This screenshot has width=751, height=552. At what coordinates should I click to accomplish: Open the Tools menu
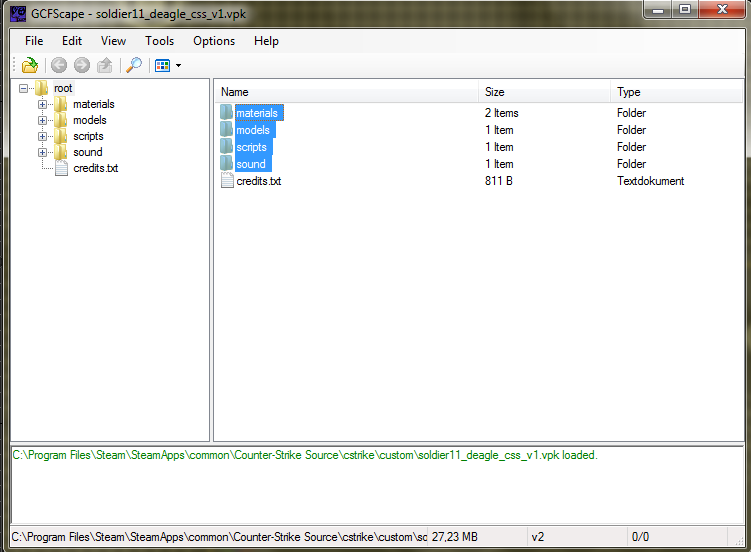159,41
